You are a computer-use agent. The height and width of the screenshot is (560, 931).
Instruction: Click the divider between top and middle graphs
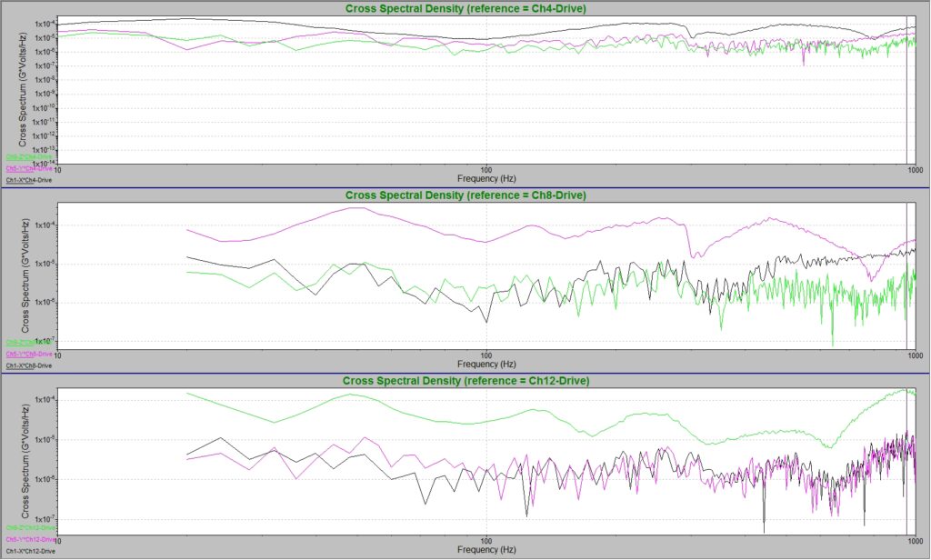coord(465,188)
